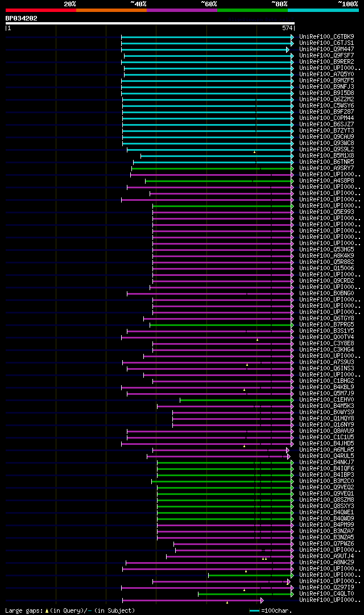Select hit UniRef100_B9RER2
Image resolution: width=364 pixels, height=615 pixels.
pos(326,62)
